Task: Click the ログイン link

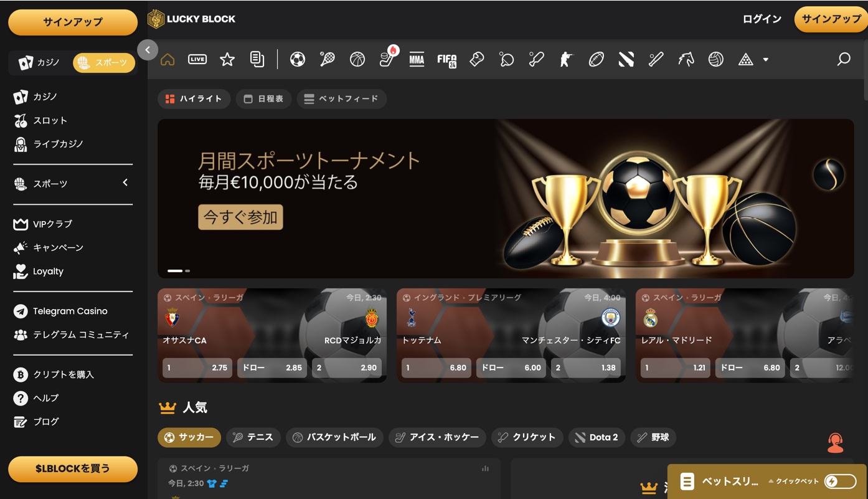Action: pyautogui.click(x=762, y=19)
